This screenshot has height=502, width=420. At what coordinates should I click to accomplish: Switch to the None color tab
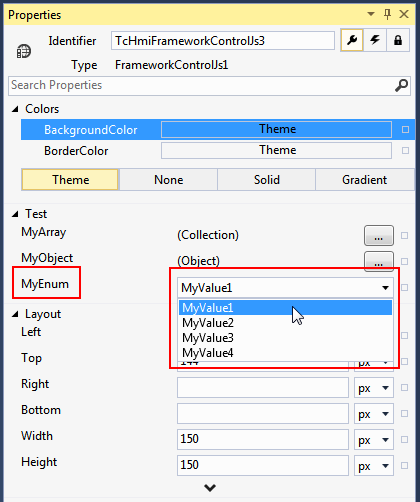[x=168, y=180]
